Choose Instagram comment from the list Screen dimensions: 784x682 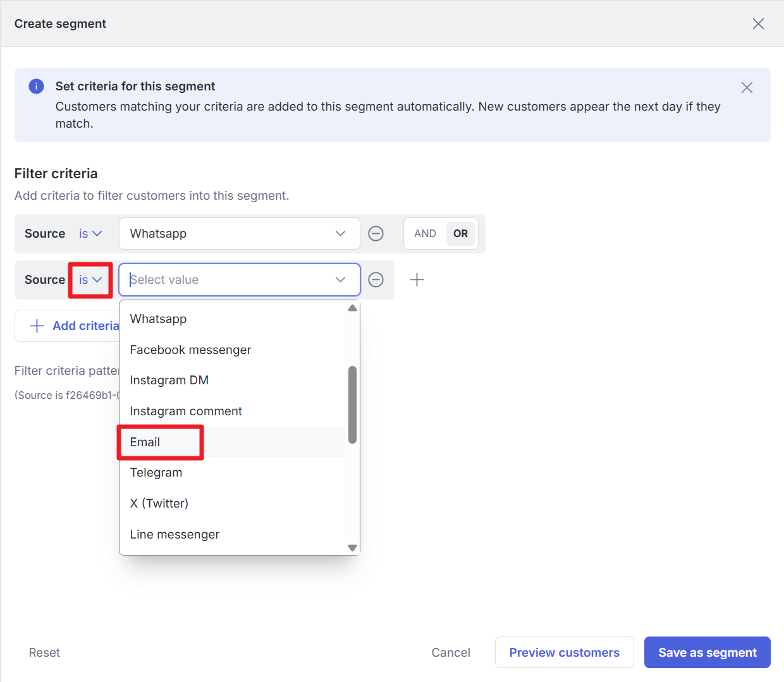coord(232,411)
